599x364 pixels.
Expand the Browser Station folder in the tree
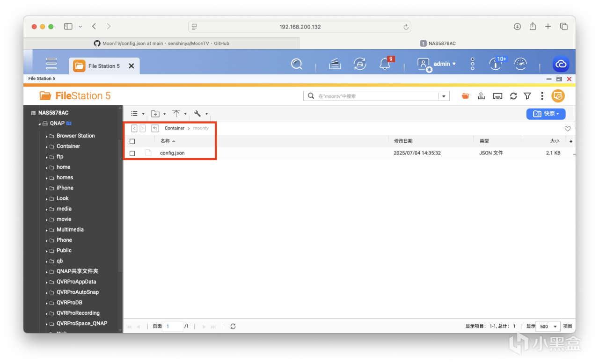pos(47,136)
